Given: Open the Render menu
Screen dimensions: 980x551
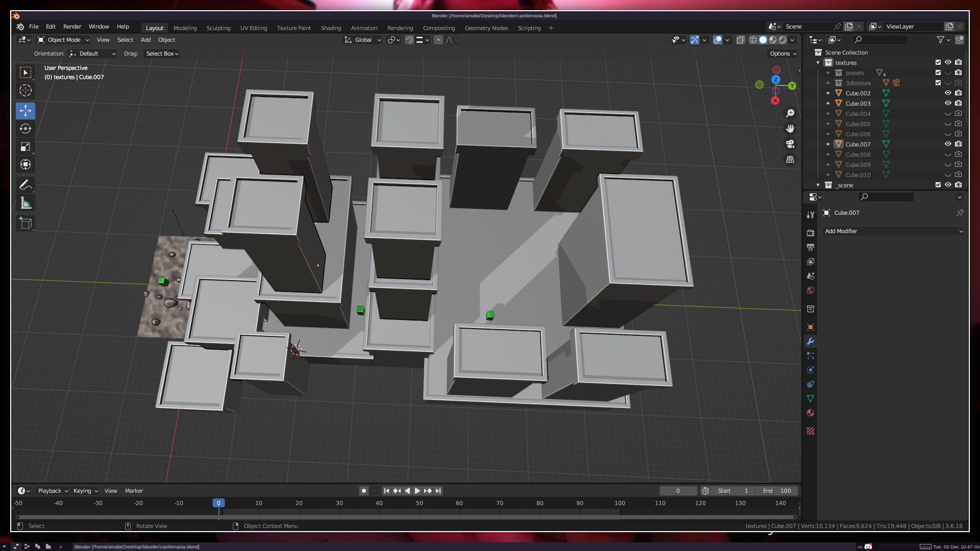Looking at the screenshot, I should [x=72, y=27].
